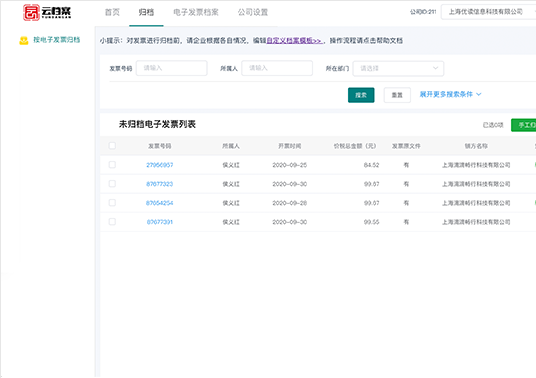Open invoice number 87677323
The width and height of the screenshot is (536, 378).
click(x=160, y=184)
